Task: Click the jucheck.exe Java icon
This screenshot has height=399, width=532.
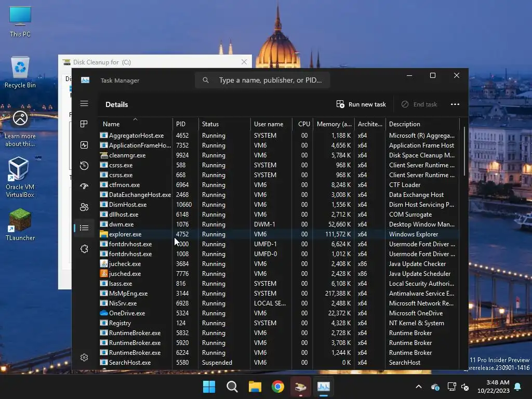Action: [104, 263]
